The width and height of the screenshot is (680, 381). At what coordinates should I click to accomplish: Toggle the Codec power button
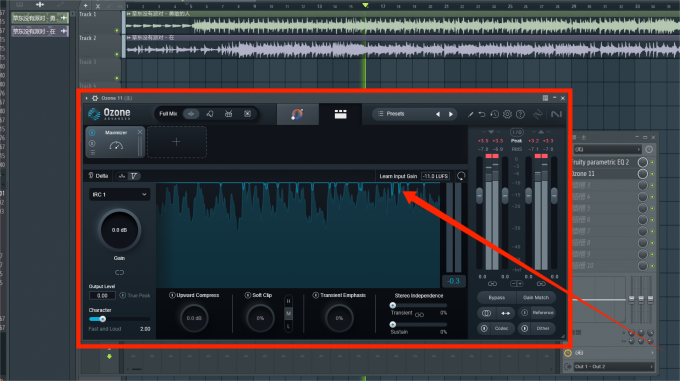(x=484, y=329)
